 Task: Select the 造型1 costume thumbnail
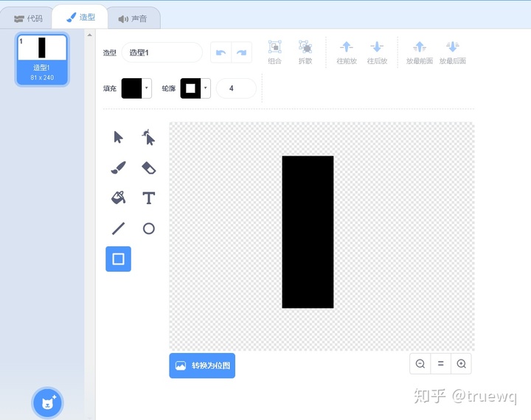point(42,59)
